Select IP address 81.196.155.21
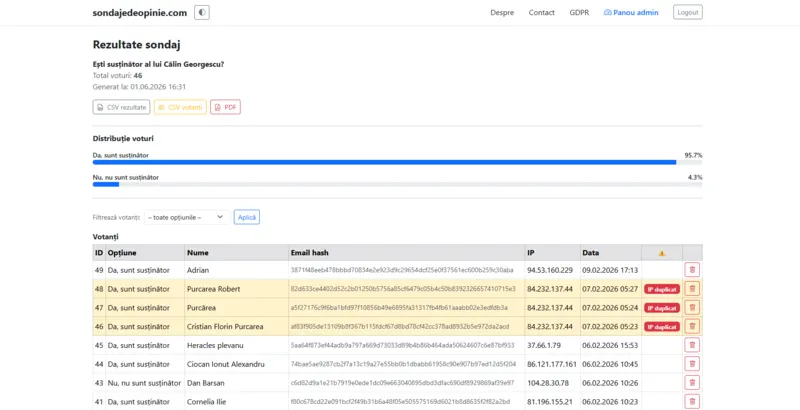The height and width of the screenshot is (410, 800). (x=550, y=402)
